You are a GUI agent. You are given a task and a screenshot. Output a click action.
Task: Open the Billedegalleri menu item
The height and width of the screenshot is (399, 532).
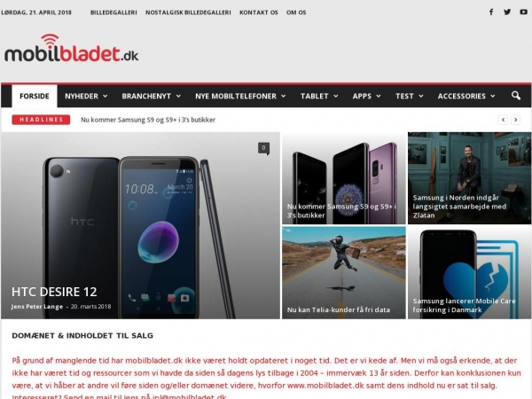pos(113,12)
